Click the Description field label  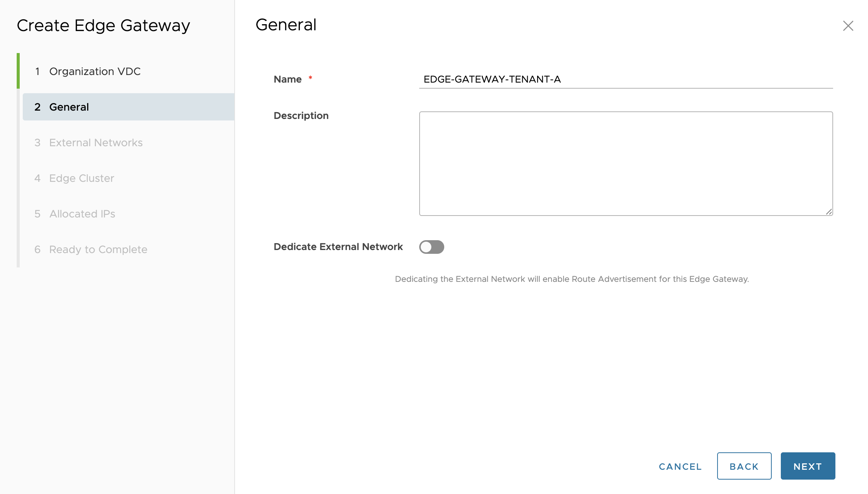tap(301, 116)
